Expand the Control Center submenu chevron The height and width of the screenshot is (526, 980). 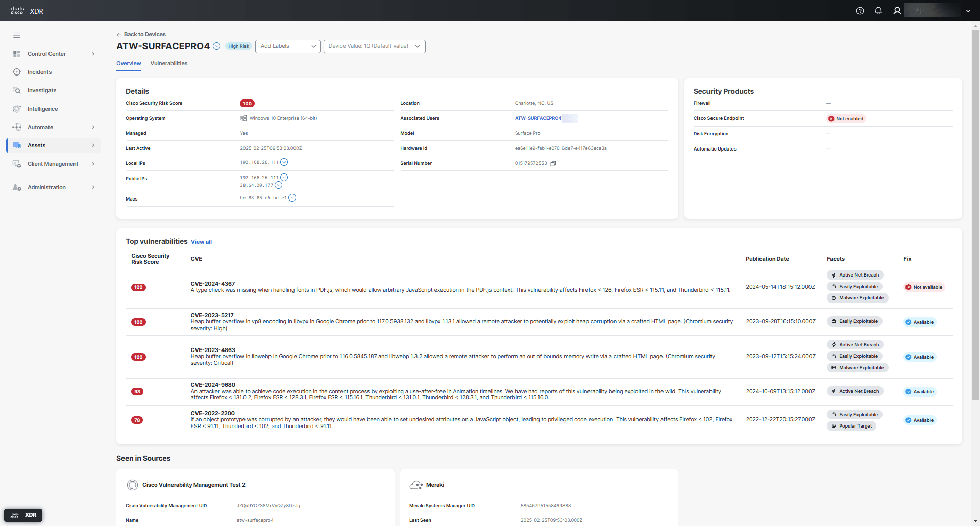[93, 54]
